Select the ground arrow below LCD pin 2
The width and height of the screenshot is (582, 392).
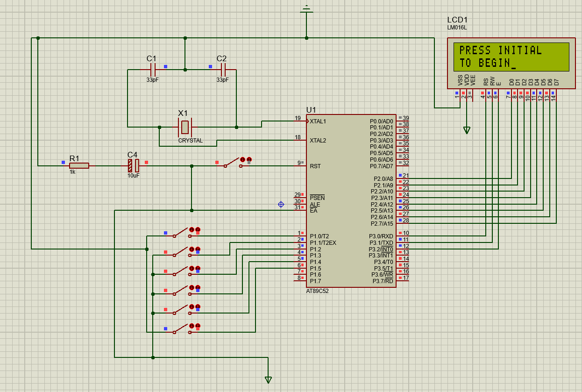pyautogui.click(x=467, y=130)
